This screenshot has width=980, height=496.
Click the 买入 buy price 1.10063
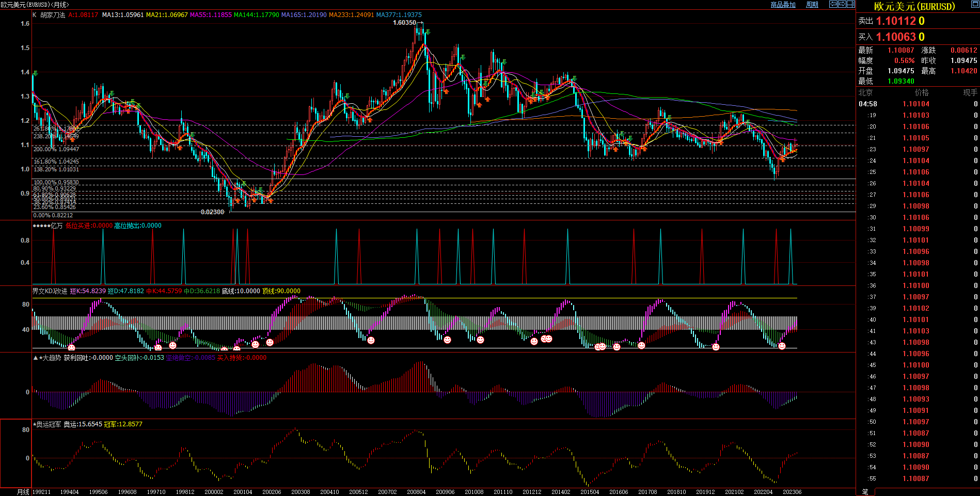(x=896, y=37)
